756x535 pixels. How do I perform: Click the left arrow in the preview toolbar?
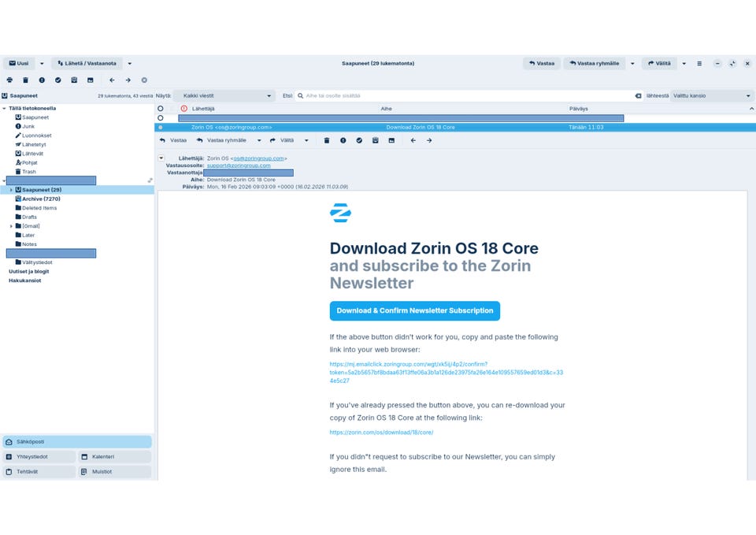coord(413,140)
